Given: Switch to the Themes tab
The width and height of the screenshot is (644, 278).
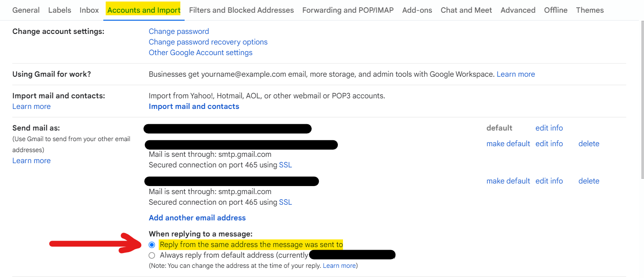Looking at the screenshot, I should (590, 10).
